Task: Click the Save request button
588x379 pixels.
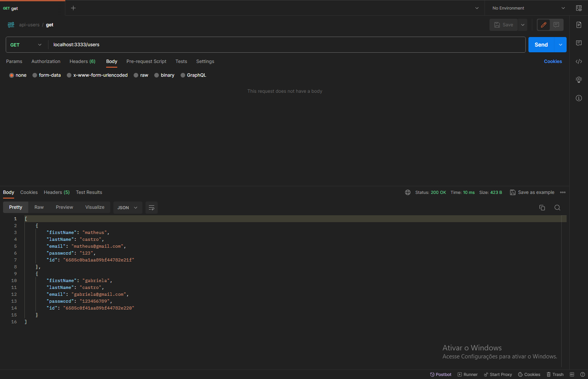Action: 504,25
